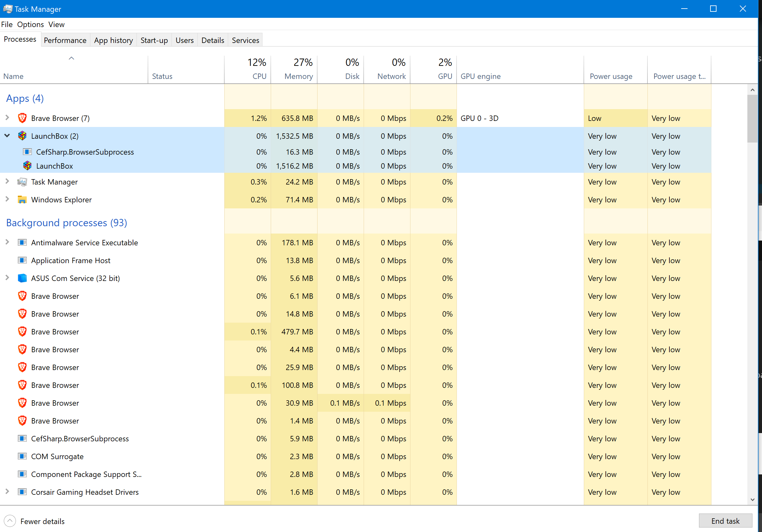Open the File menu
Image resolution: width=762 pixels, height=532 pixels.
pos(7,24)
